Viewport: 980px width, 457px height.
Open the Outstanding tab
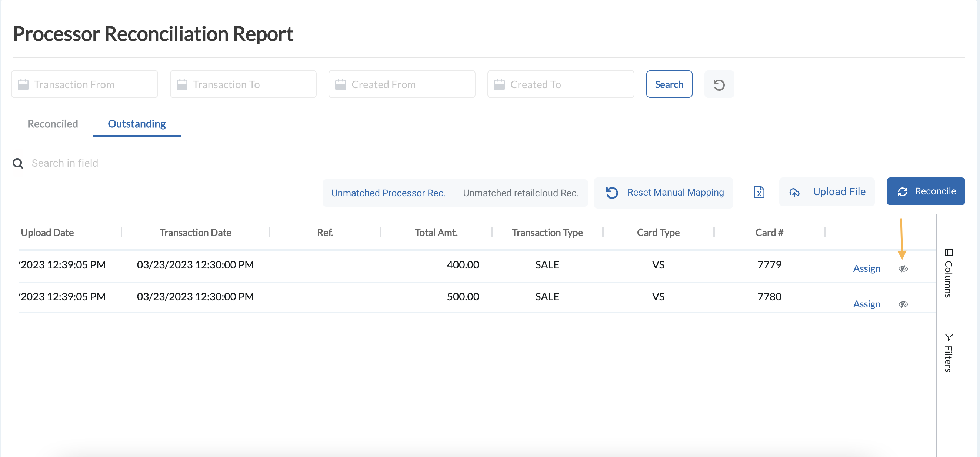point(137,124)
